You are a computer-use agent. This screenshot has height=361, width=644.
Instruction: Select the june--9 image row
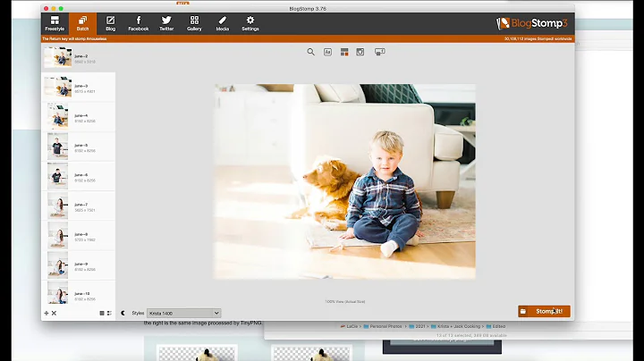[x=78, y=265]
